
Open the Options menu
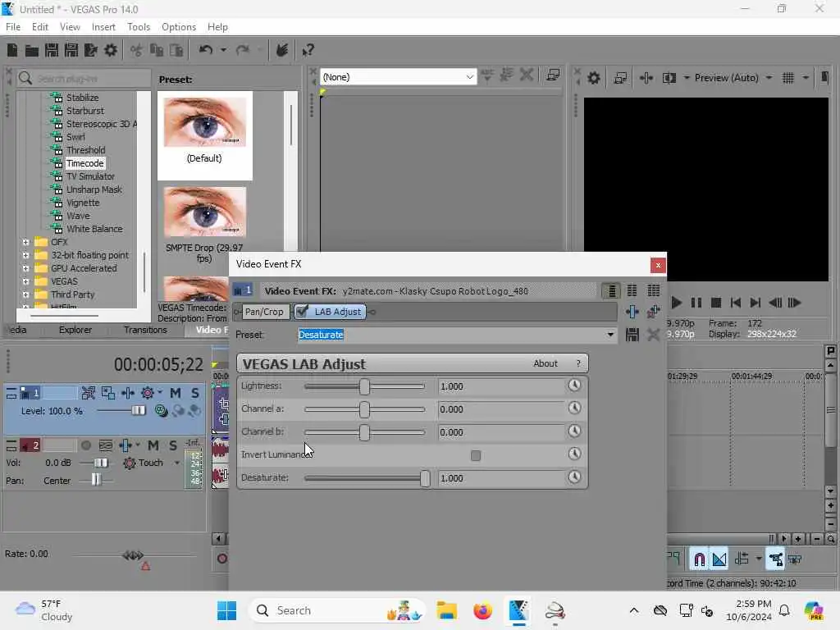[178, 27]
